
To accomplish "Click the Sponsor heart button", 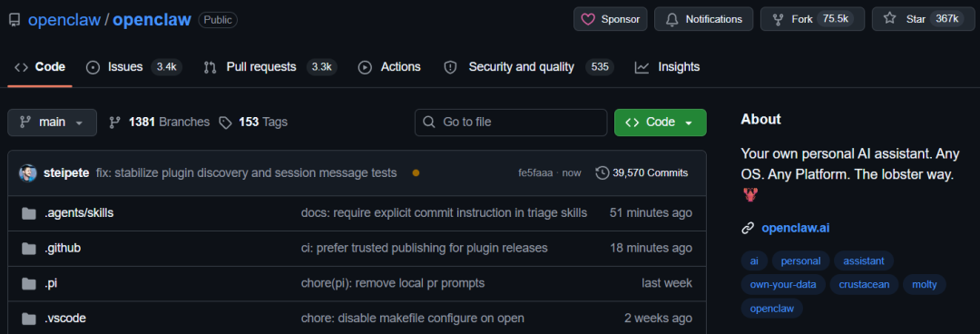I will (x=611, y=19).
